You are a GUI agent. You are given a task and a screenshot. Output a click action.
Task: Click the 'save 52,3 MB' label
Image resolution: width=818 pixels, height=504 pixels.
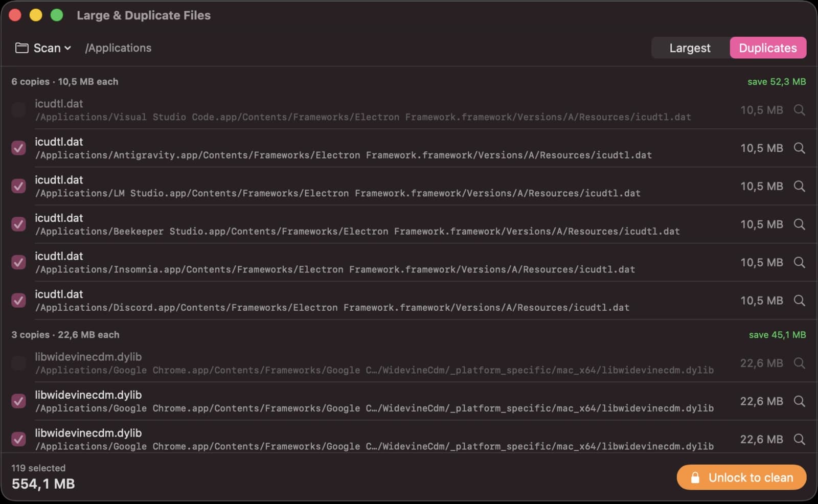(777, 82)
